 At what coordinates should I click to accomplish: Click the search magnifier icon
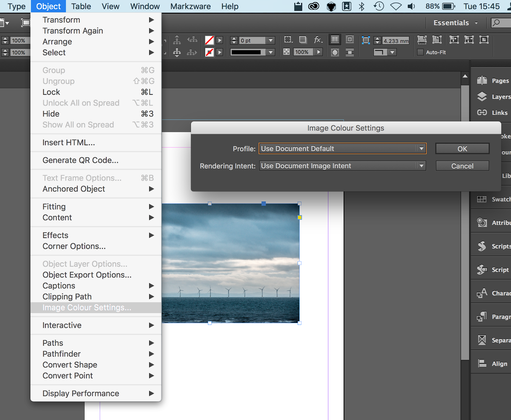pyautogui.click(x=496, y=23)
